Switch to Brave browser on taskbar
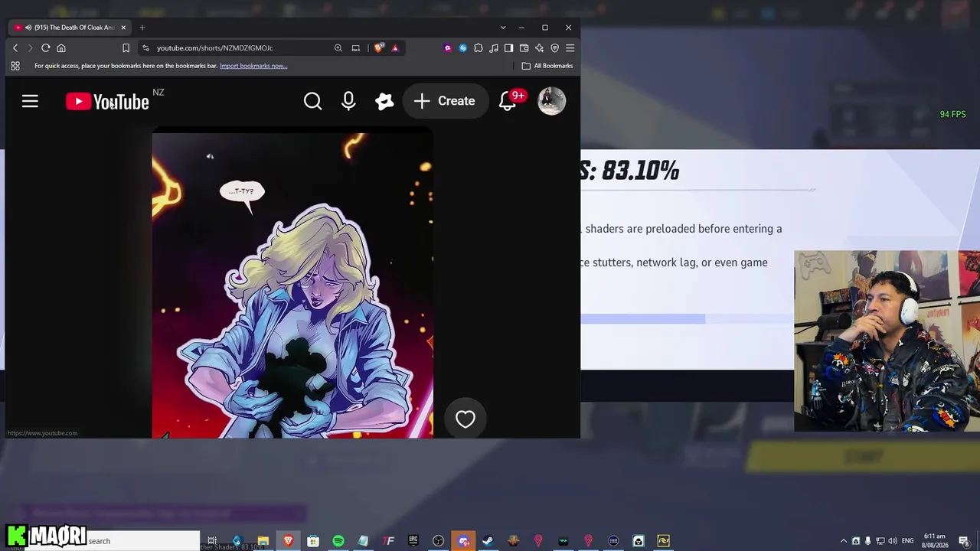The height and width of the screenshot is (551, 980). [x=288, y=541]
